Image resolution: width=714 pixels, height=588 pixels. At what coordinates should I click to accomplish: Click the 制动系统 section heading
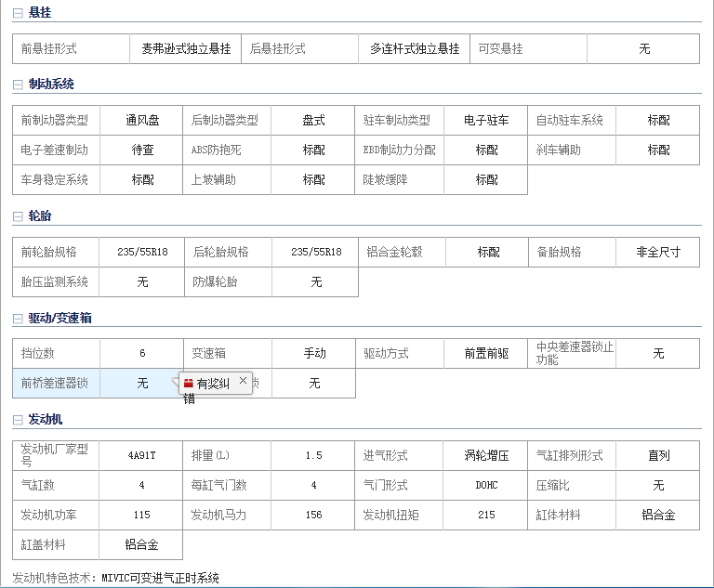[x=51, y=85]
